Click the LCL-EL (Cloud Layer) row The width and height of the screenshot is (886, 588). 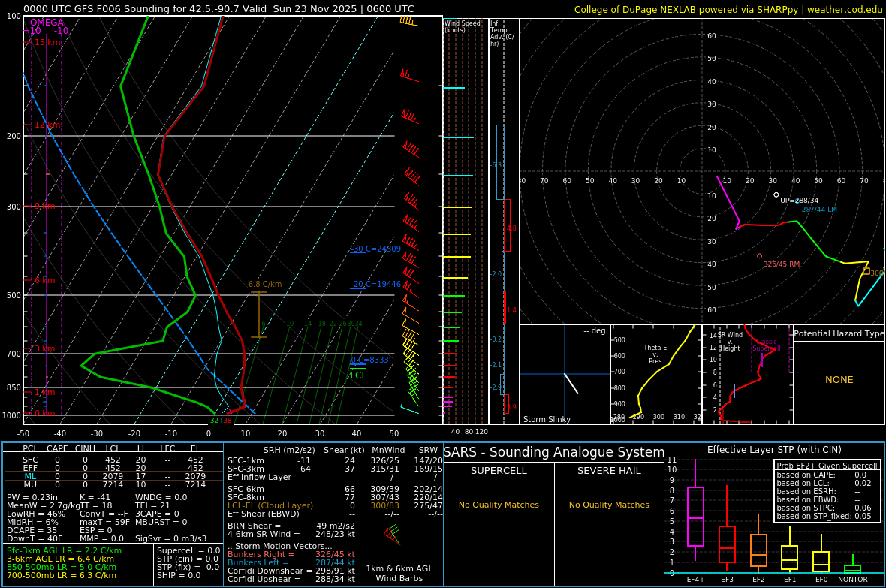tap(334, 505)
